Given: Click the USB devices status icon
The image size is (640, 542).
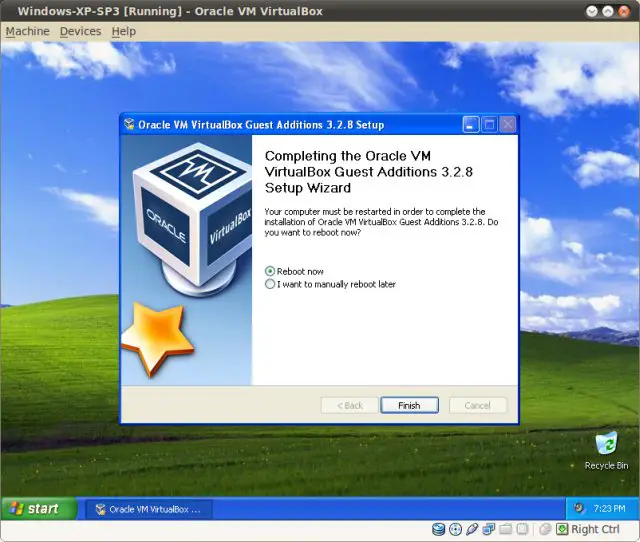Looking at the screenshot, I should point(472,529).
